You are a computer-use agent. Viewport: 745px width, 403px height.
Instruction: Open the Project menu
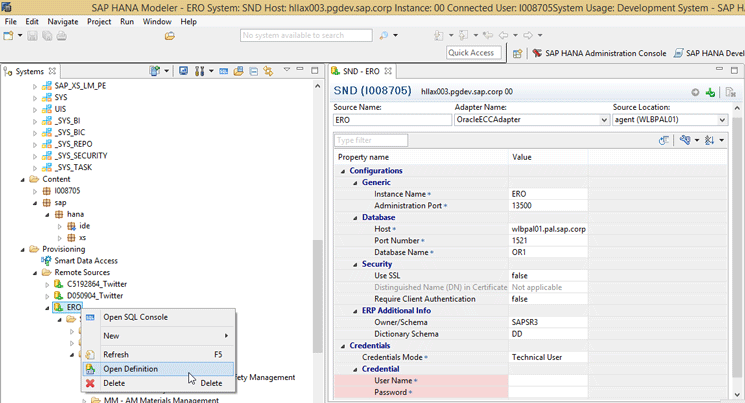coord(99,21)
